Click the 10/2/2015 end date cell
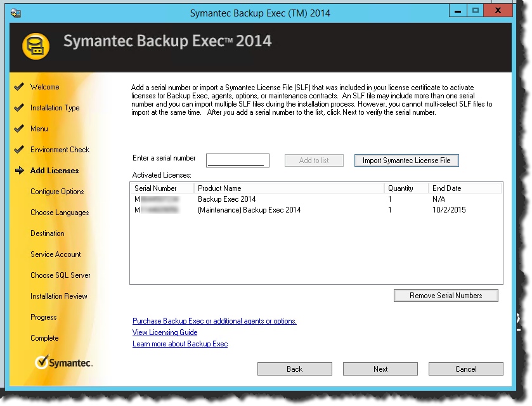532x406 pixels. (449, 210)
